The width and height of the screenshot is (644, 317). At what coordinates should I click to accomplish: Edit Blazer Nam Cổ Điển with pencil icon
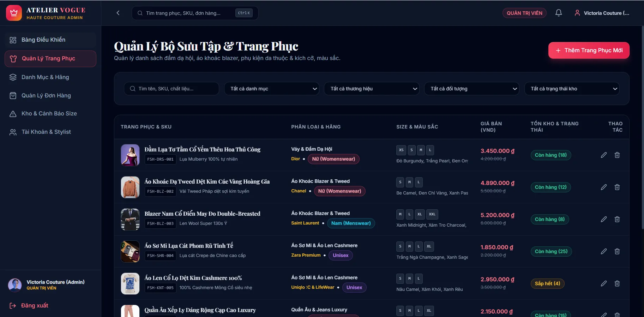pyautogui.click(x=604, y=219)
